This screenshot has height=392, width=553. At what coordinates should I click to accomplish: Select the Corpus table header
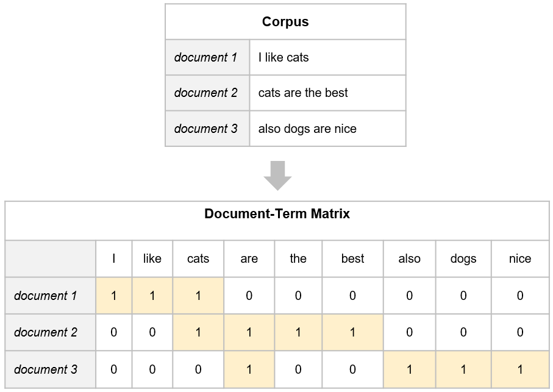click(285, 22)
